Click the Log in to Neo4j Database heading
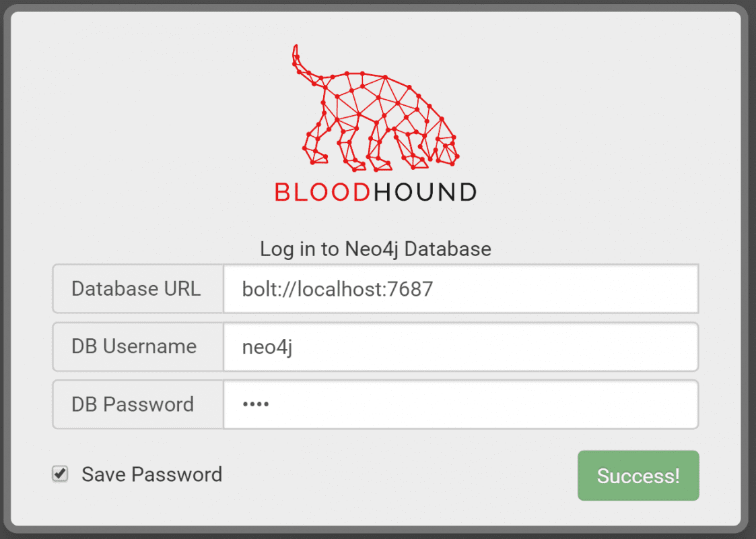This screenshot has height=539, width=756. [376, 249]
